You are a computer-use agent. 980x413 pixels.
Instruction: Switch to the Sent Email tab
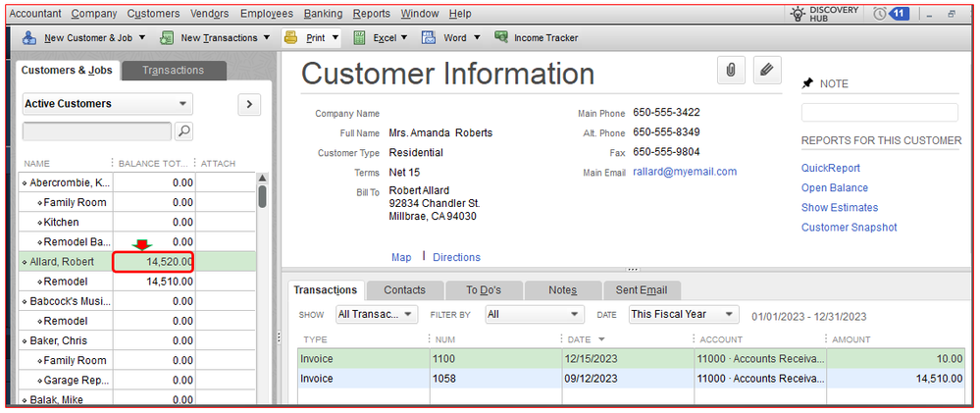tap(642, 290)
